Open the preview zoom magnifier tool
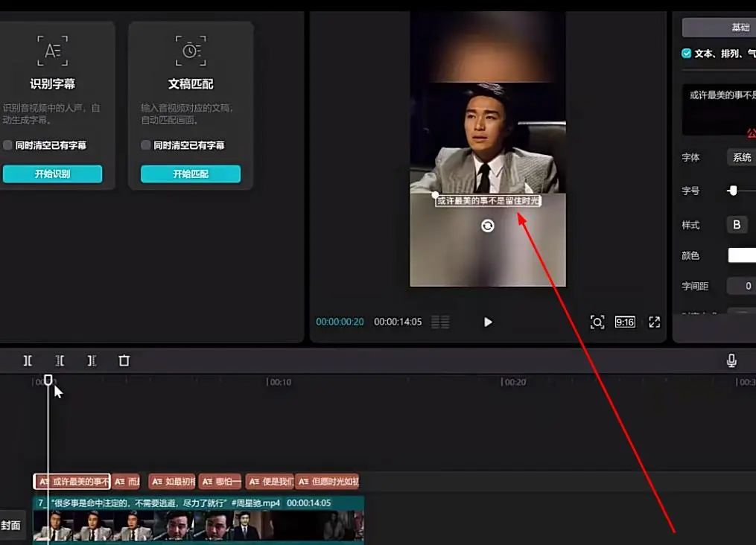Image resolution: width=756 pixels, height=545 pixels. point(599,322)
